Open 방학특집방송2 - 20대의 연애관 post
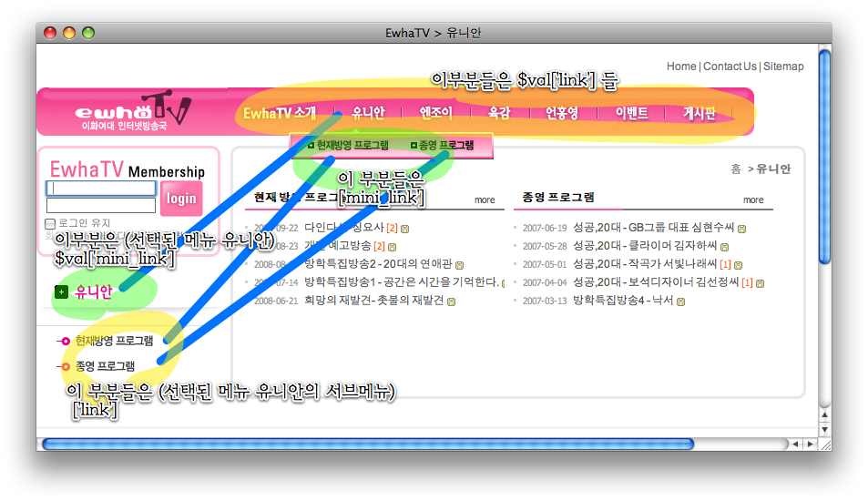868x501 pixels. point(378,264)
